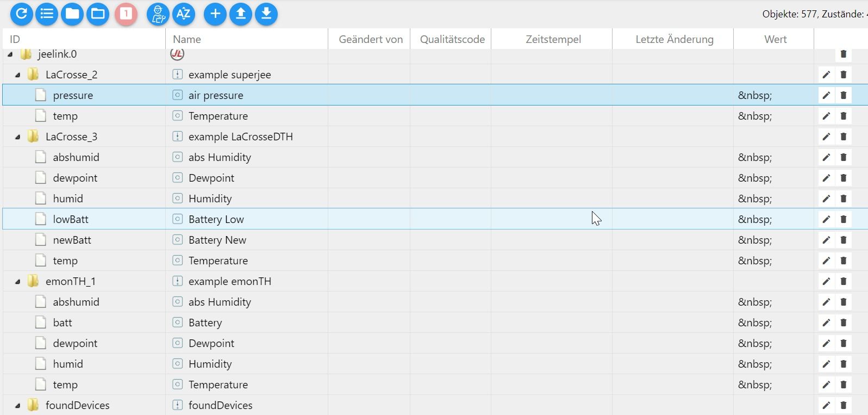Click the download arrow toolbar button

[x=266, y=14]
